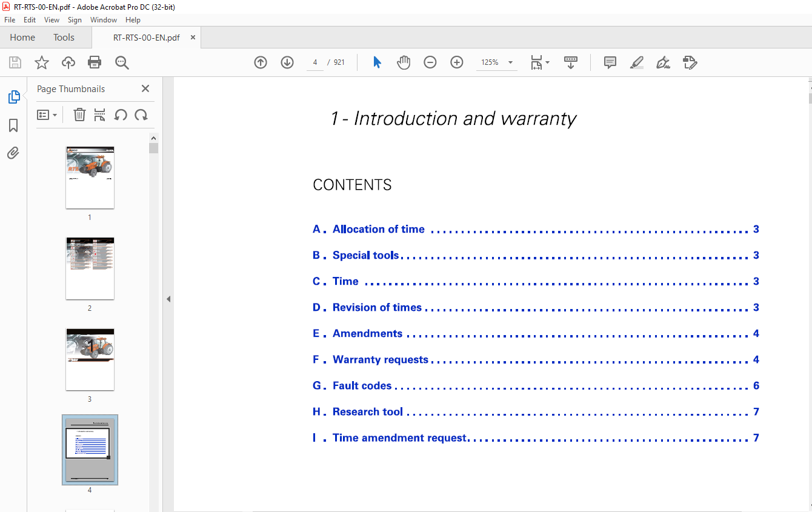Close the Page Thumbnails panel
This screenshot has height=512, width=812.
[145, 88]
